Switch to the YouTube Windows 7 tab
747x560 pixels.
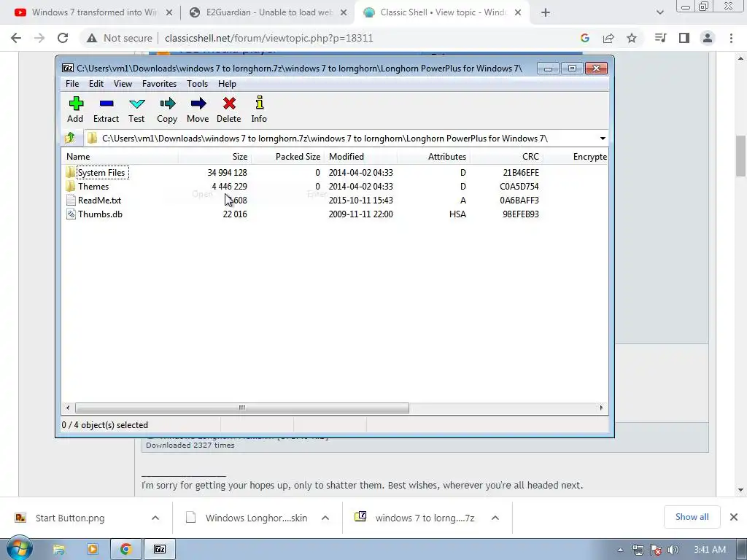pos(94,12)
